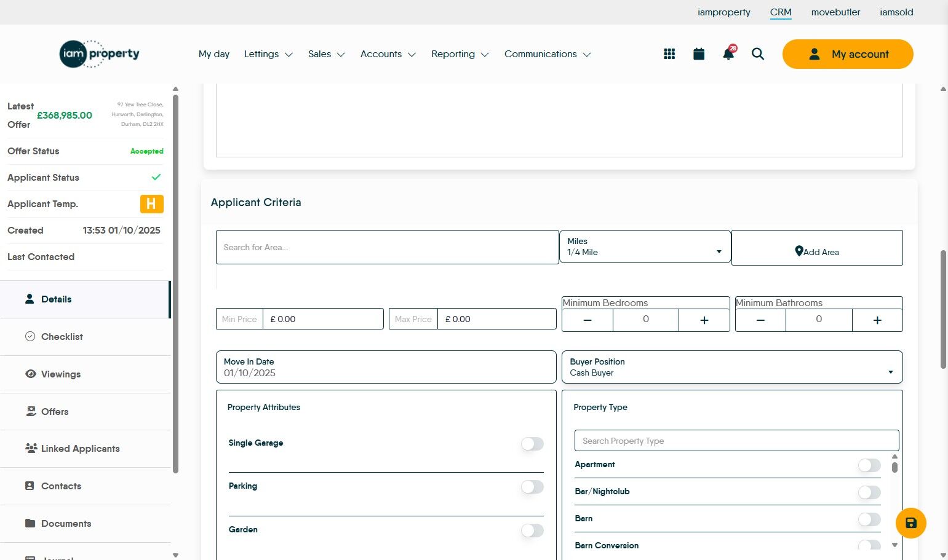
Task: Open Linked Applicants in sidebar
Action: 80,449
